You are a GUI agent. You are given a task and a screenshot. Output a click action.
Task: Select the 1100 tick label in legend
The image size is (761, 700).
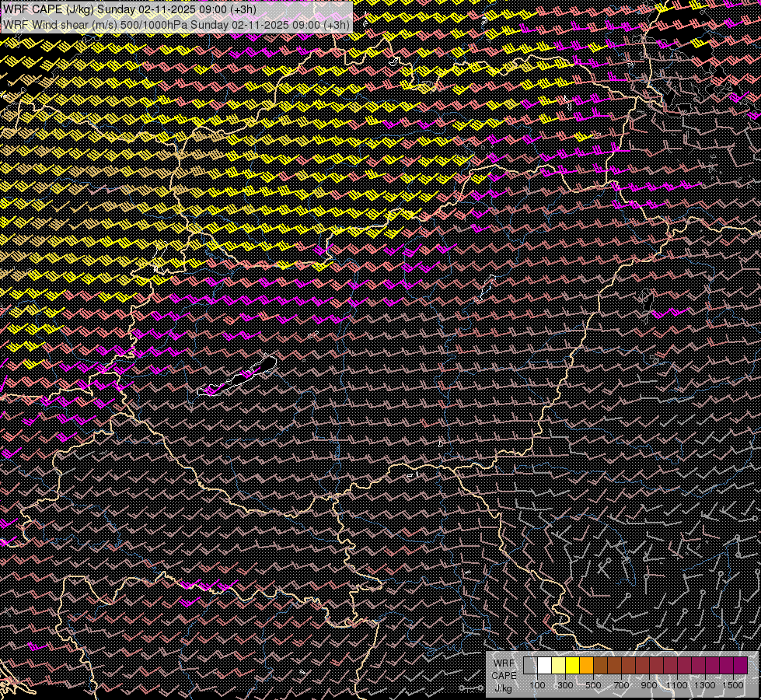tap(677, 685)
